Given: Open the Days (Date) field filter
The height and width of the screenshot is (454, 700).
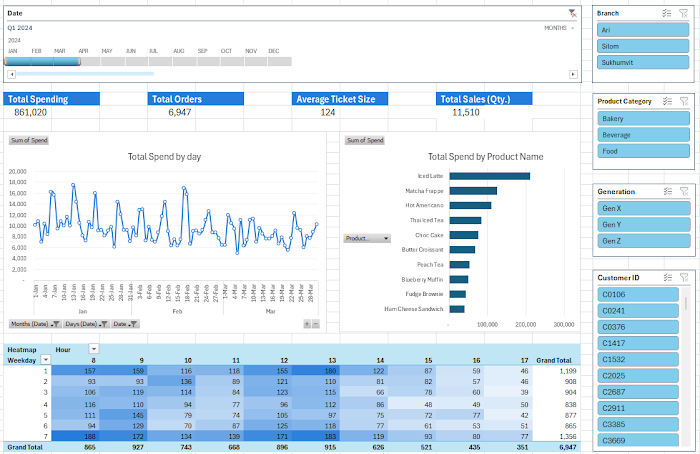Looking at the screenshot, I should tap(86, 324).
